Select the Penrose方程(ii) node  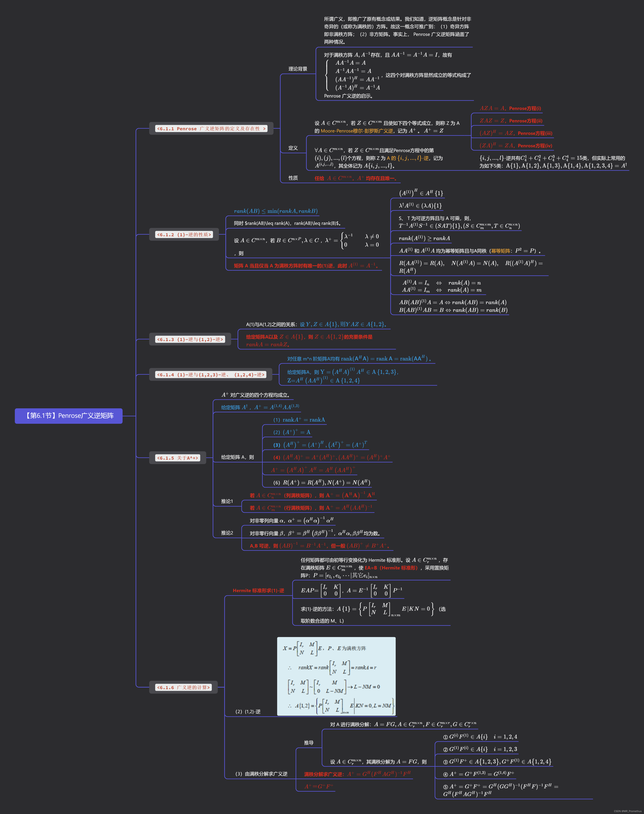511,121
